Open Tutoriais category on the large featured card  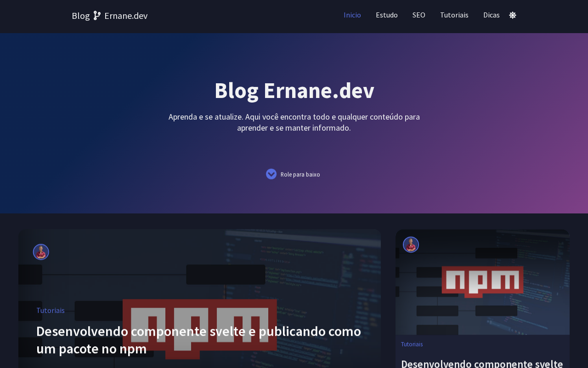pos(51,310)
